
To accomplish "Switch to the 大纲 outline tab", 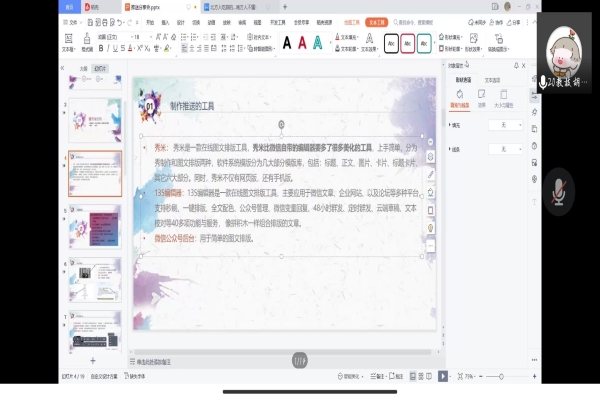I will point(84,68).
